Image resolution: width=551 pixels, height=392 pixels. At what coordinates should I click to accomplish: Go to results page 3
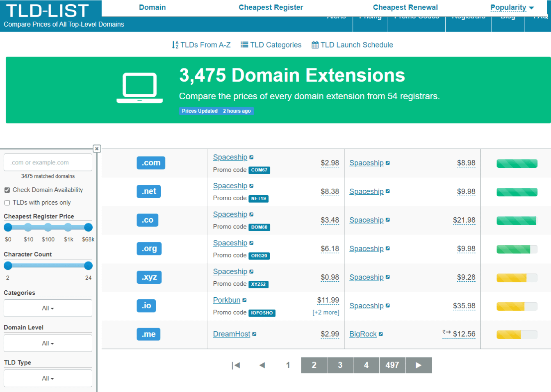[340, 365]
